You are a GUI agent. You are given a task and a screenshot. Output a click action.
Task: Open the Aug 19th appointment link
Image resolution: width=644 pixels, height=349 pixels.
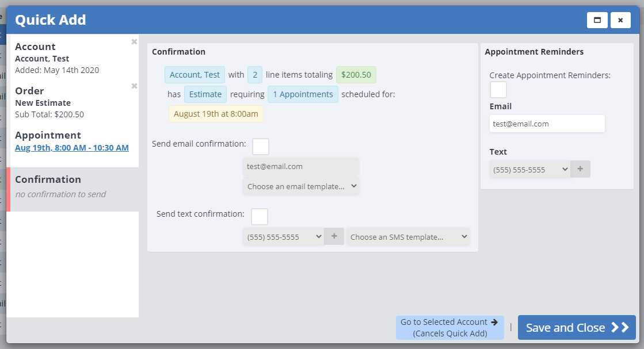coord(72,148)
